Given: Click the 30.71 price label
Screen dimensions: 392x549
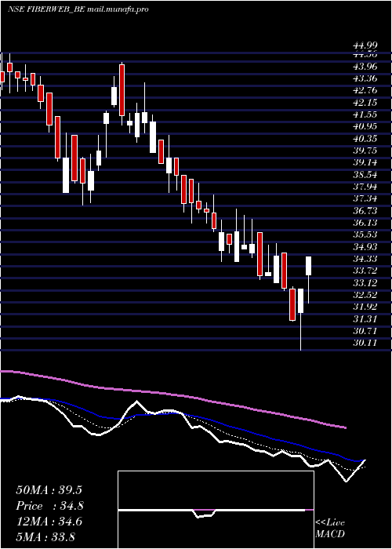Looking at the screenshot, I should (365, 331).
